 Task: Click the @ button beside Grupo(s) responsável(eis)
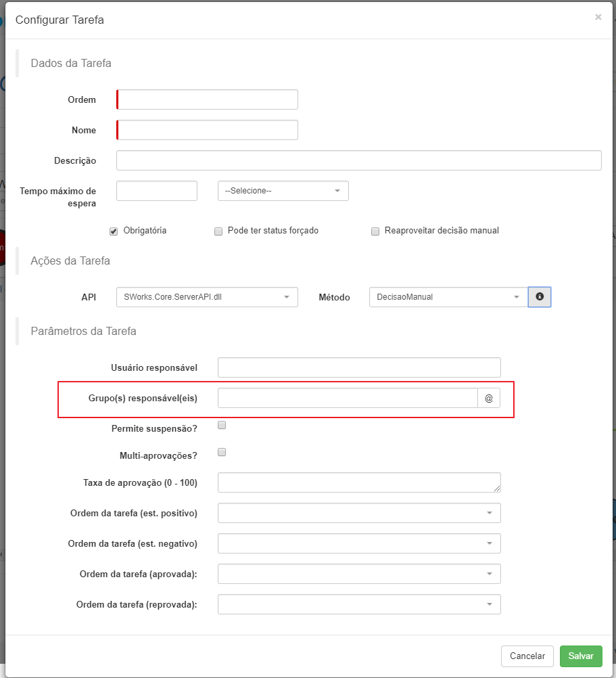[489, 399]
